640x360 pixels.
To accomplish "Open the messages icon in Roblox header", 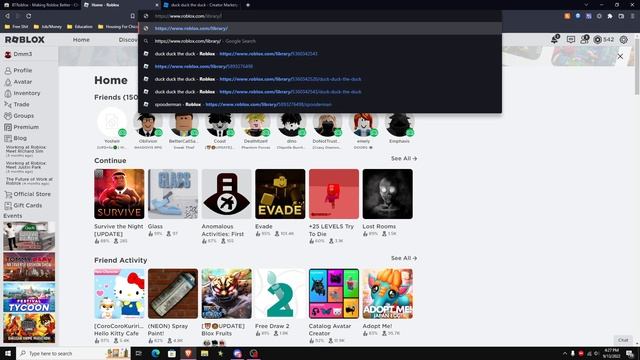I will (x=571, y=40).
